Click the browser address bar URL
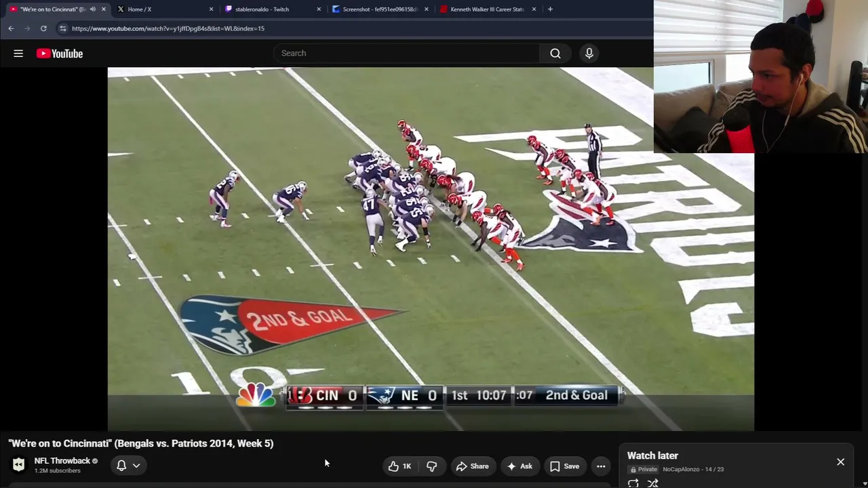The width and height of the screenshot is (868, 488). [x=168, y=28]
